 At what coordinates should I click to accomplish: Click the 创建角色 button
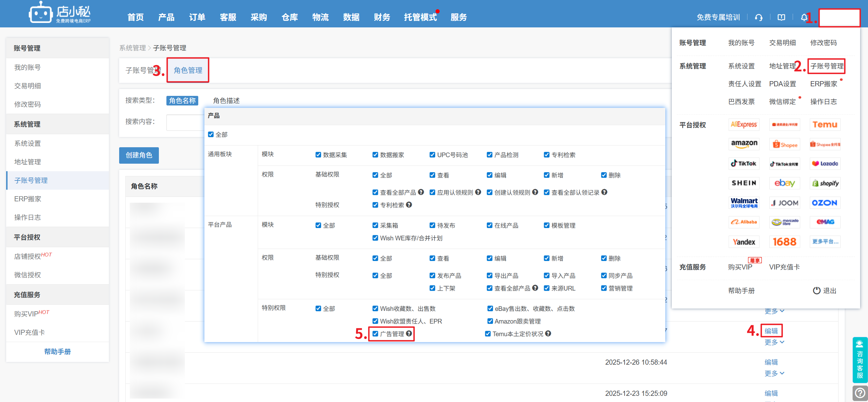click(x=139, y=155)
